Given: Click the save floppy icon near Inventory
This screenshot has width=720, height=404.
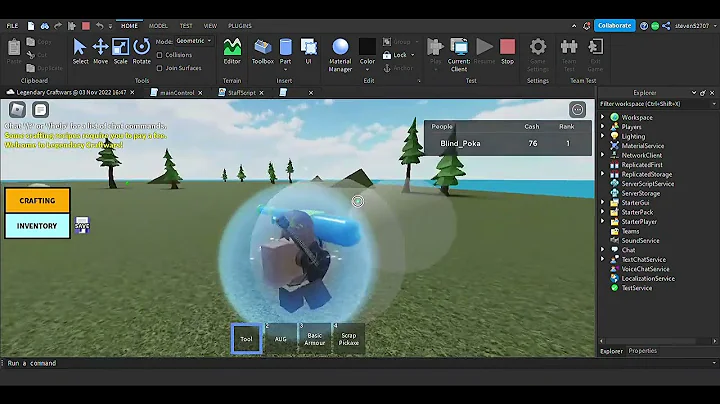Looking at the screenshot, I should click(82, 225).
